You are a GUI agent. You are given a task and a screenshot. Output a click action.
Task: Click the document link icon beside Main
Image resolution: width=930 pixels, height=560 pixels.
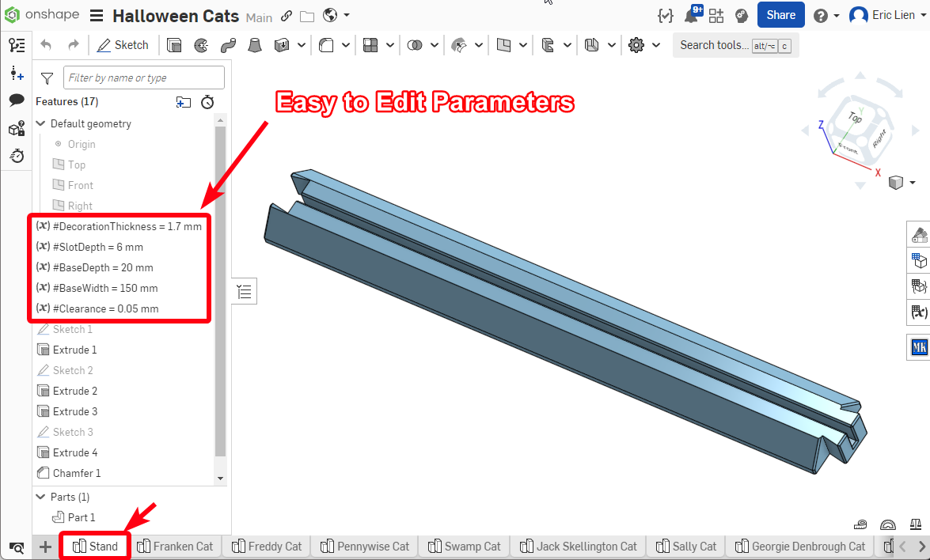click(287, 16)
